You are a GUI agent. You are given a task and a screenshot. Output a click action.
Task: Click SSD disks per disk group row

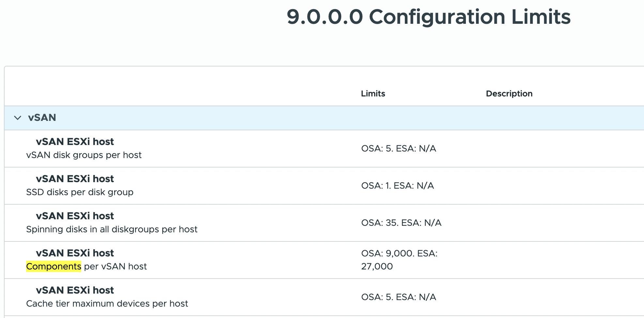coord(80,192)
